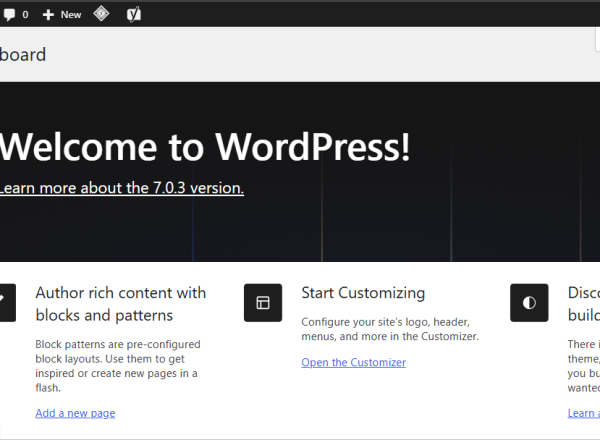Click 'Add a new page' link

75,413
